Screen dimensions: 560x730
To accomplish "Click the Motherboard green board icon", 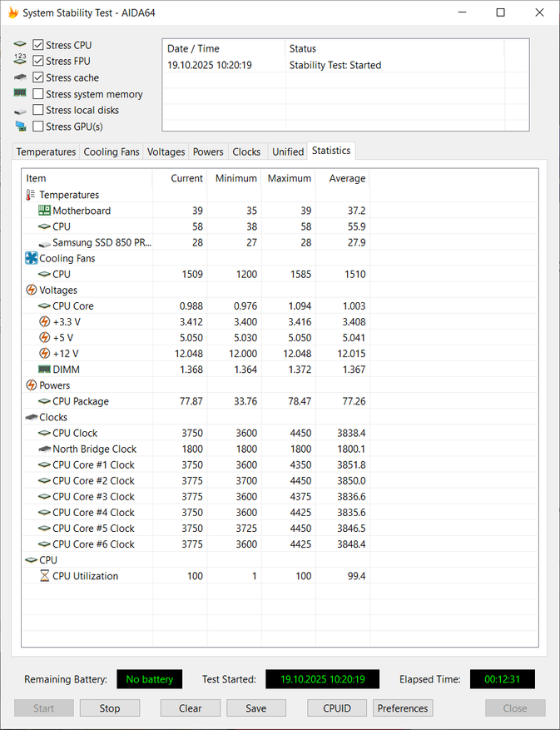I will tap(44, 211).
